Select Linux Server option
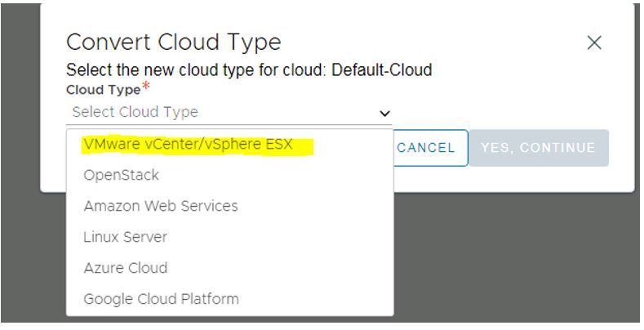Viewport: 644px width, 330px height. click(229, 237)
